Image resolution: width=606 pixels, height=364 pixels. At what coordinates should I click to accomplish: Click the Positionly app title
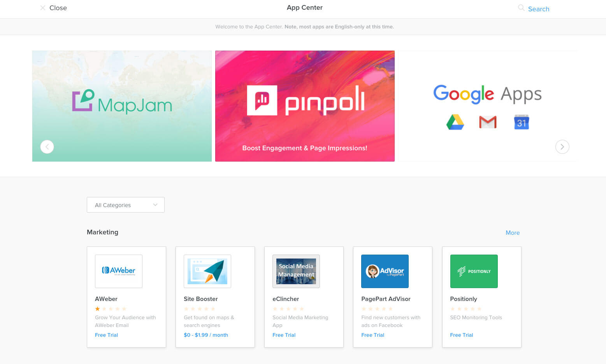(464, 299)
